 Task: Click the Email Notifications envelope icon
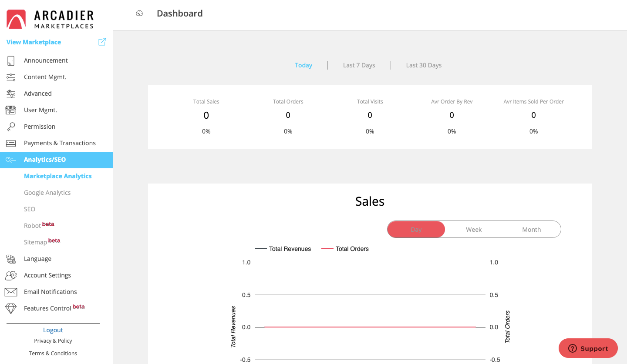11,292
